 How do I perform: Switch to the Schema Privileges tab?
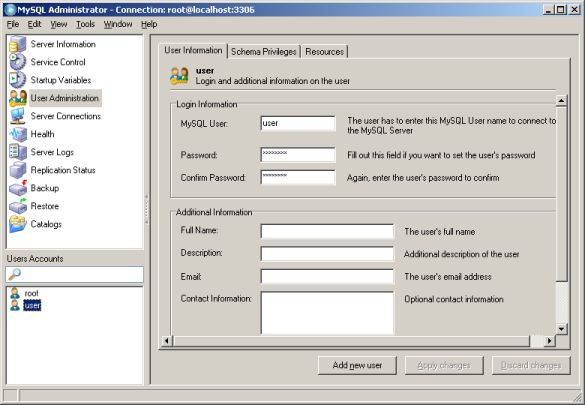click(x=264, y=51)
